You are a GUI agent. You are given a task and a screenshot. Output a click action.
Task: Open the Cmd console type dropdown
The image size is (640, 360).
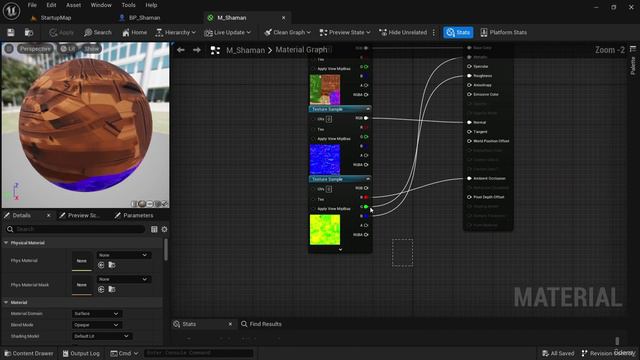pos(124,353)
